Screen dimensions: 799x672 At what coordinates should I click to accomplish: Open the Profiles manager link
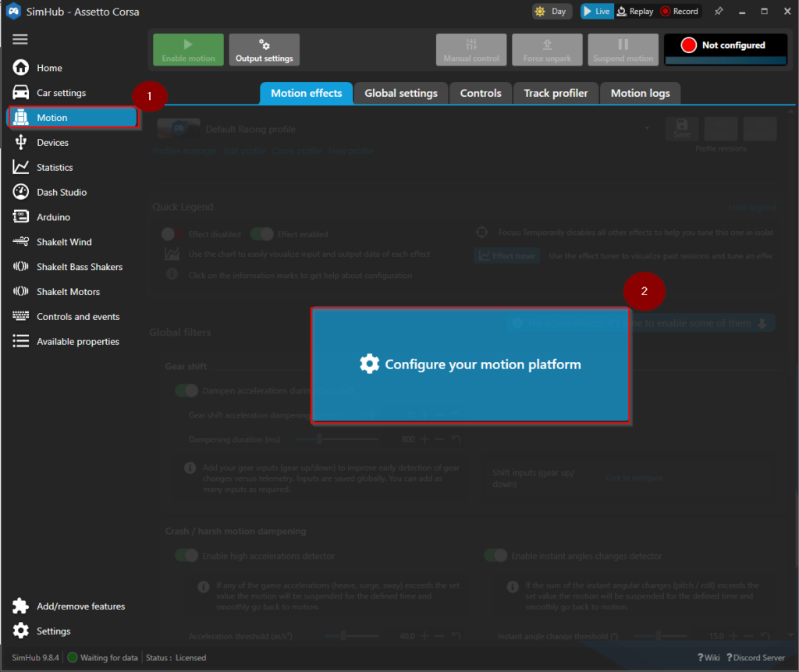click(184, 151)
